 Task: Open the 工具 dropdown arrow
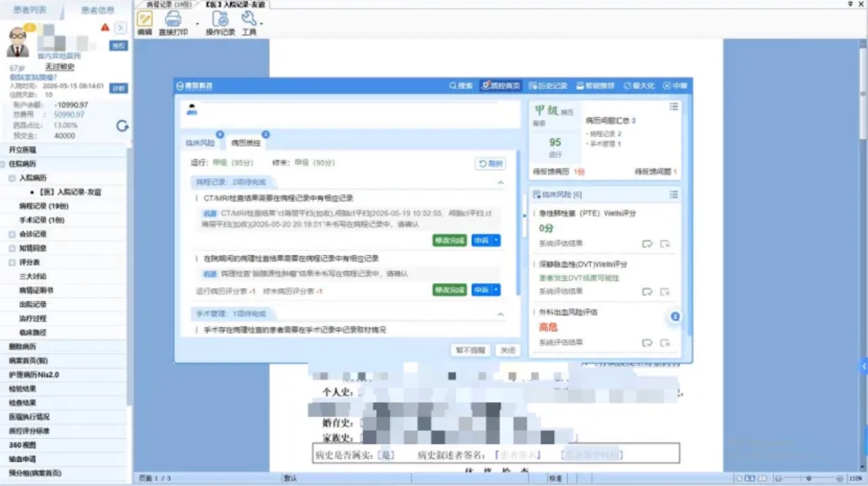pos(261,24)
